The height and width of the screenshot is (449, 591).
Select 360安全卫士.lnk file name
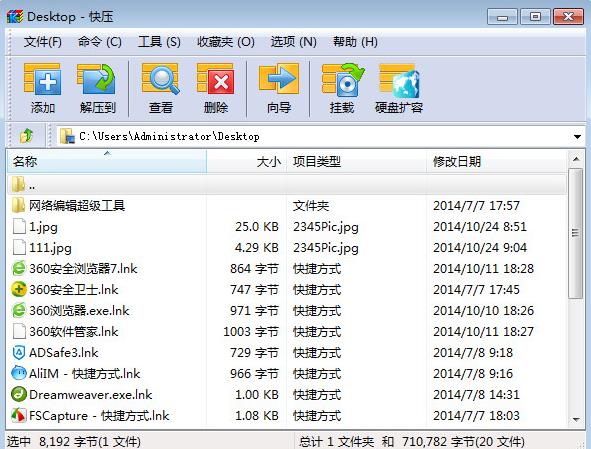pos(74,290)
